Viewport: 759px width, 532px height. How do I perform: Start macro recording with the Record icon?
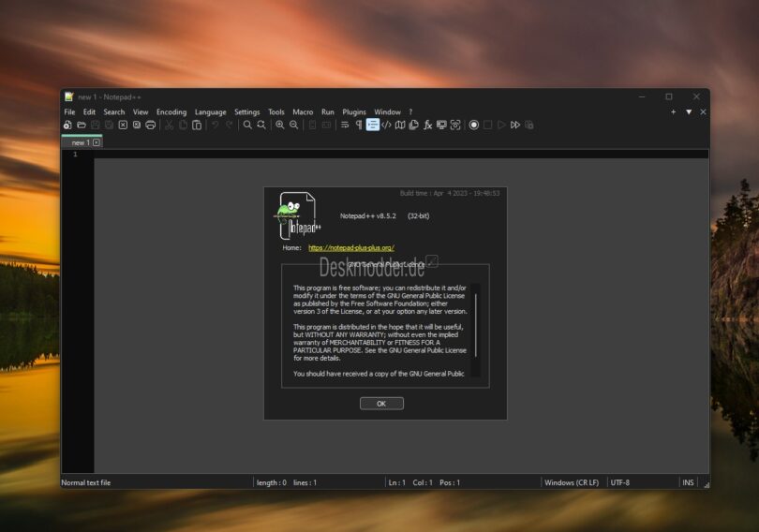pyautogui.click(x=474, y=125)
